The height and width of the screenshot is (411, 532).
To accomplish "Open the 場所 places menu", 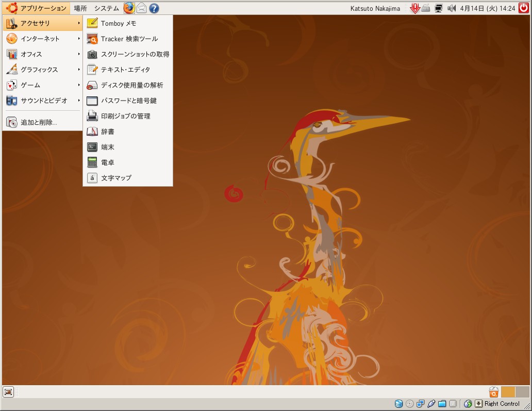I will pos(80,8).
